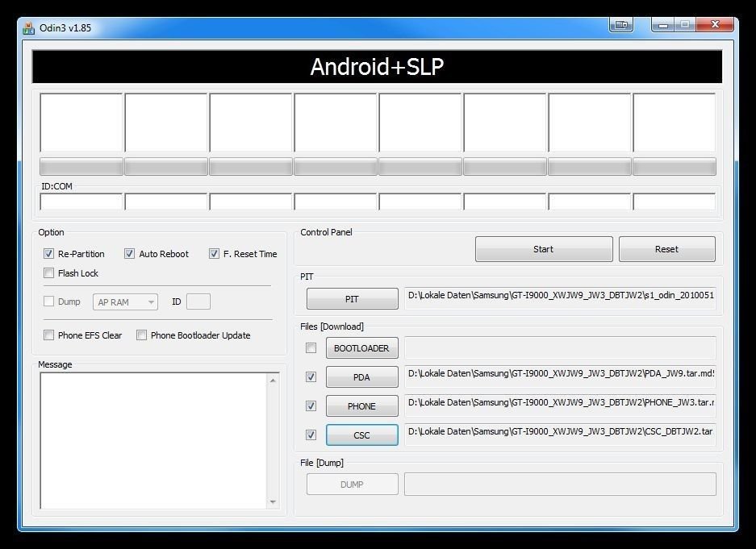Screen dimensions: 756x549
Task: Click the ID input field next to Dump
Action: pos(198,302)
